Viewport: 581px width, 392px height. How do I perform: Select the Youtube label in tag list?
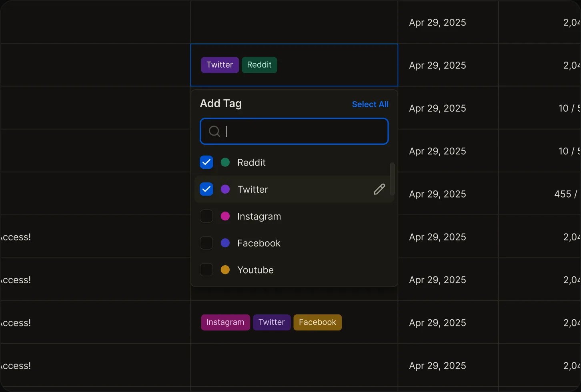click(255, 270)
